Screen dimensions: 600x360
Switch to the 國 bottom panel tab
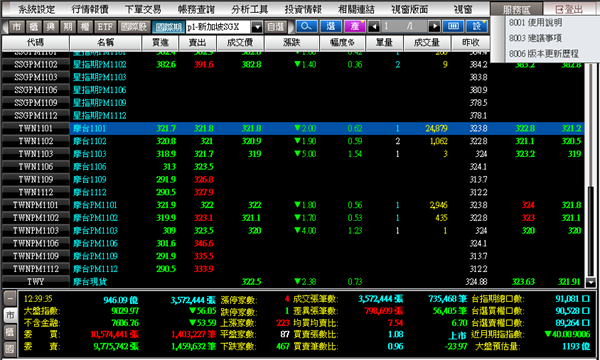point(10,349)
